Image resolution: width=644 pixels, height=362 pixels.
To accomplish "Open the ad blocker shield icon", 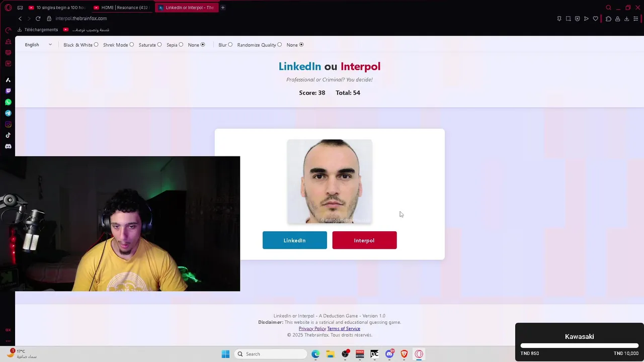I will pyautogui.click(x=577, y=19).
